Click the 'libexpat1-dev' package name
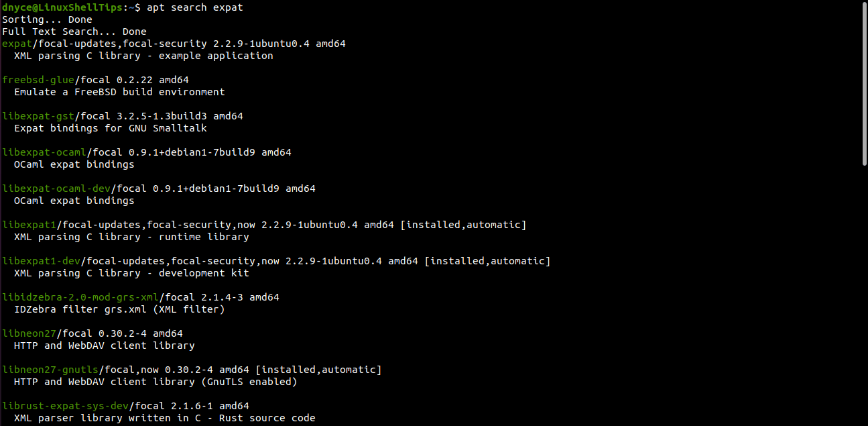The width and height of the screenshot is (868, 426). coord(41,261)
